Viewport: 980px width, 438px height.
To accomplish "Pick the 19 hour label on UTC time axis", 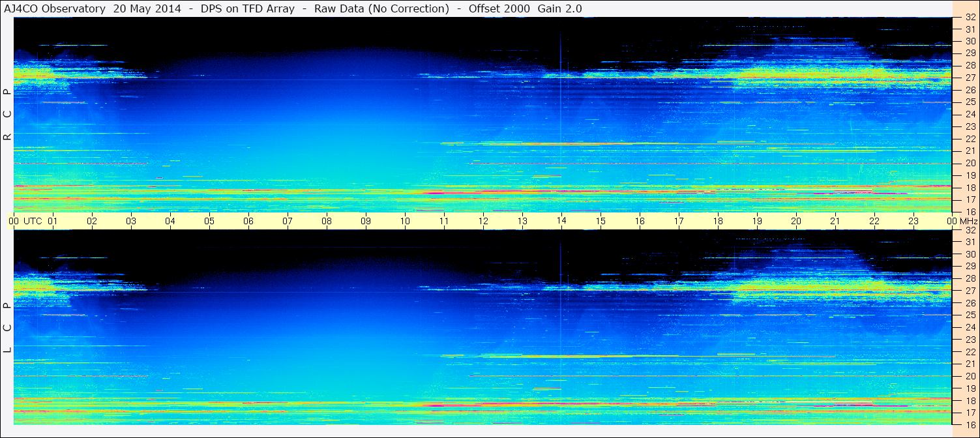I will [757, 221].
